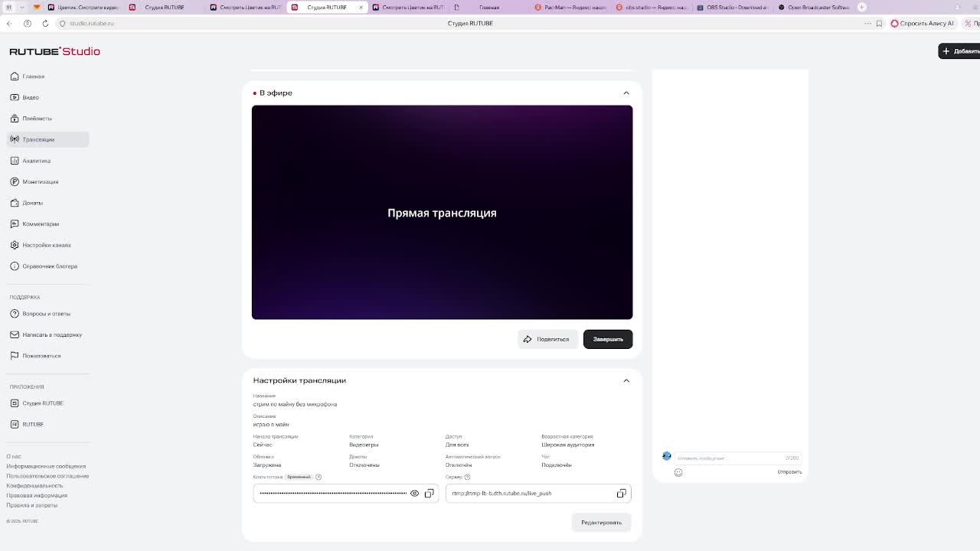The image size is (980, 551).
Task: Click the Донаты icon in sidebar
Action: coord(15,203)
